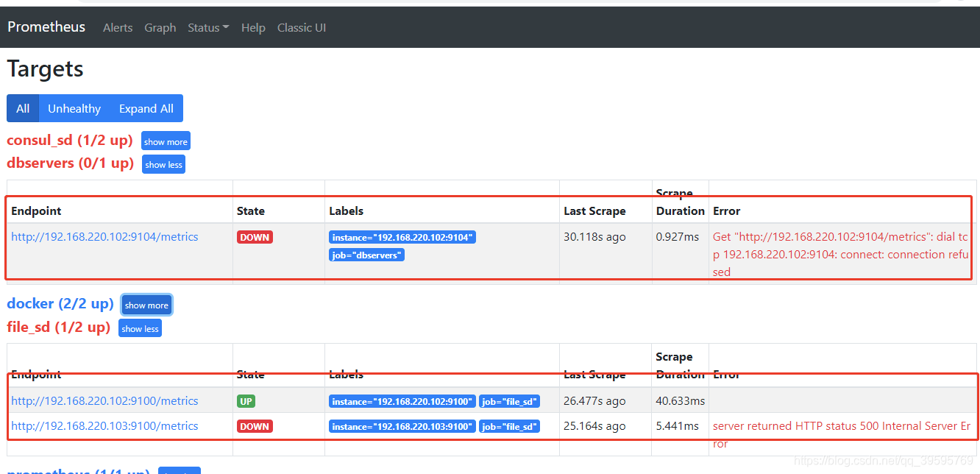Screen dimensions: 980x474
Task: Switch to Classic UI
Action: coord(302,27)
